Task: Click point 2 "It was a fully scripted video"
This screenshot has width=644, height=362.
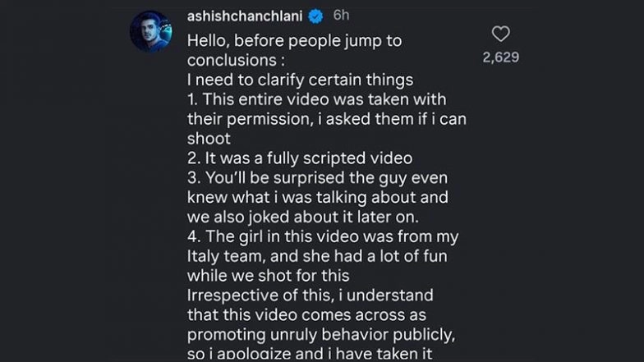Action: (299, 159)
